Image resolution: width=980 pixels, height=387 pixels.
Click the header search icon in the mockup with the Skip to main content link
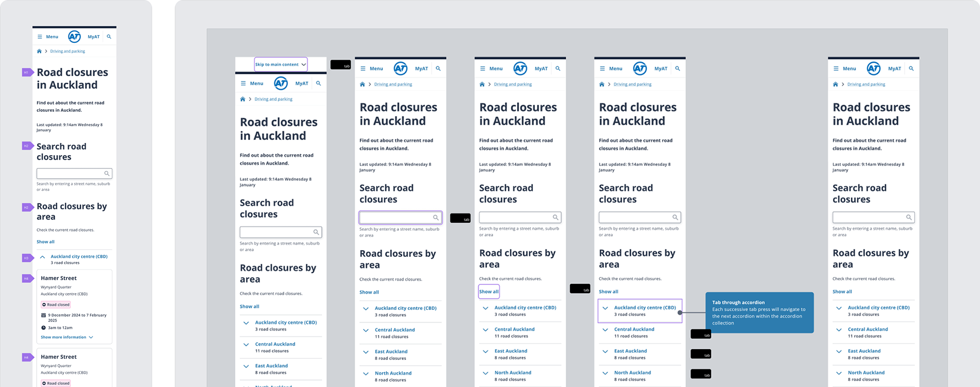(318, 83)
